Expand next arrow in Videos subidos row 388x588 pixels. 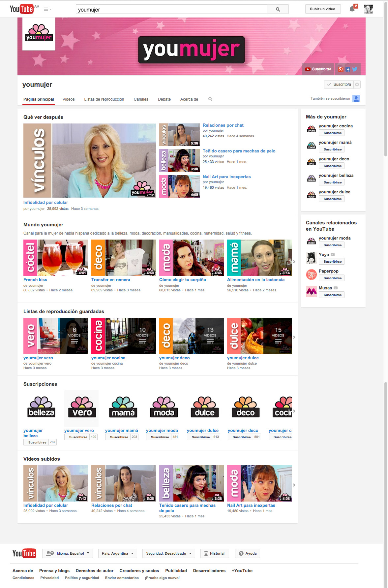tap(294, 485)
